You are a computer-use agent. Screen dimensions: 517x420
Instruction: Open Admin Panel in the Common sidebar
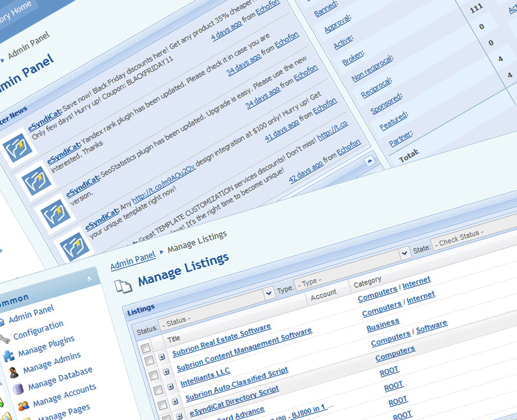point(31,314)
